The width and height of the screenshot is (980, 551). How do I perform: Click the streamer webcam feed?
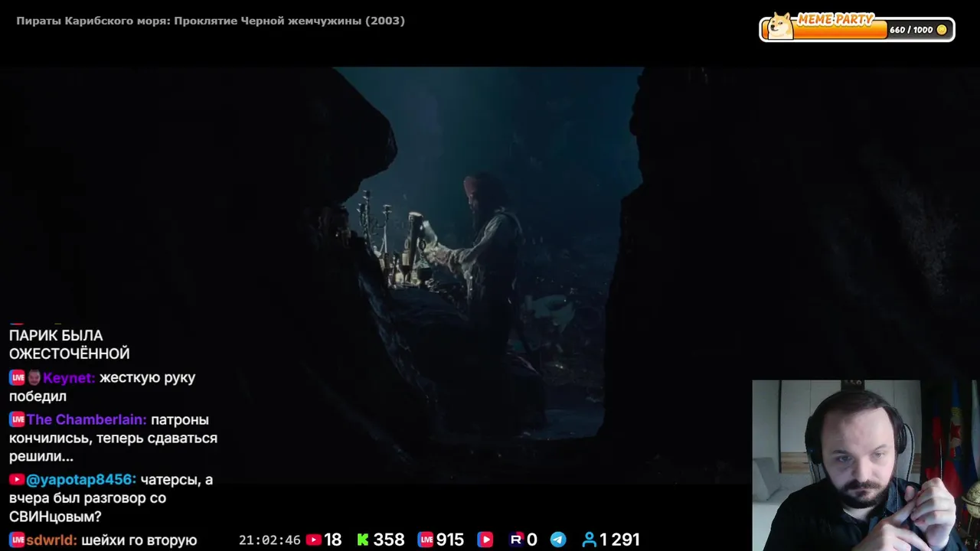coord(865,465)
